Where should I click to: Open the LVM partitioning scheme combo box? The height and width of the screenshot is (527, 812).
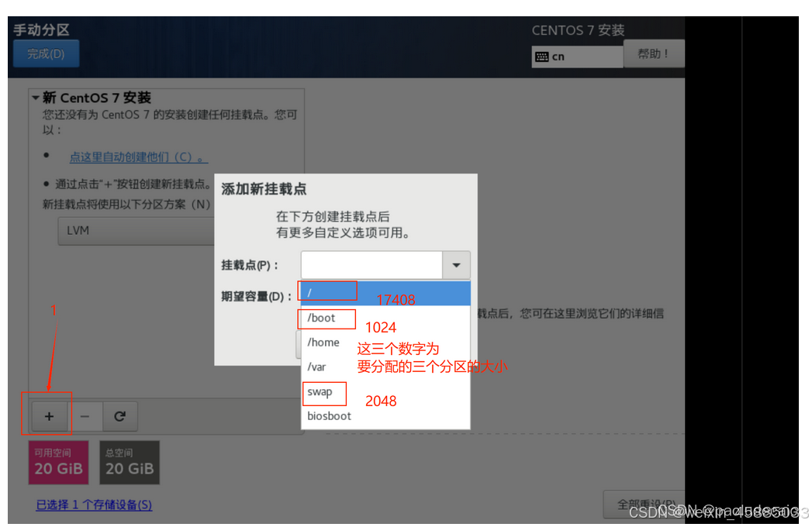[136, 231]
